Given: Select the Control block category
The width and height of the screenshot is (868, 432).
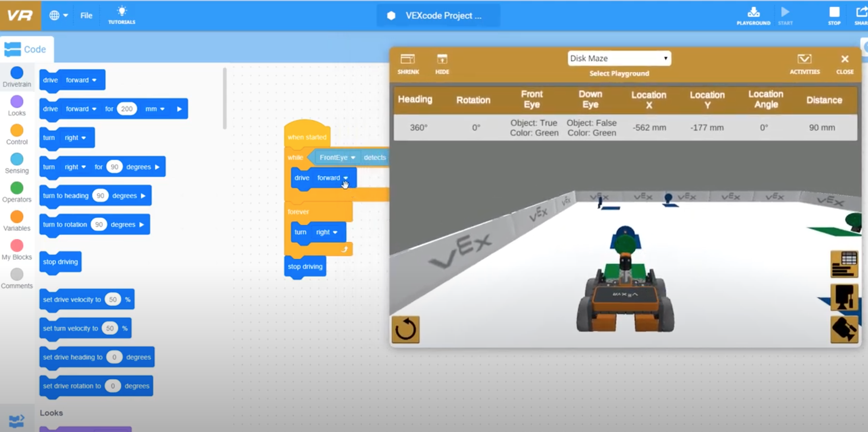Looking at the screenshot, I should pos(17,135).
